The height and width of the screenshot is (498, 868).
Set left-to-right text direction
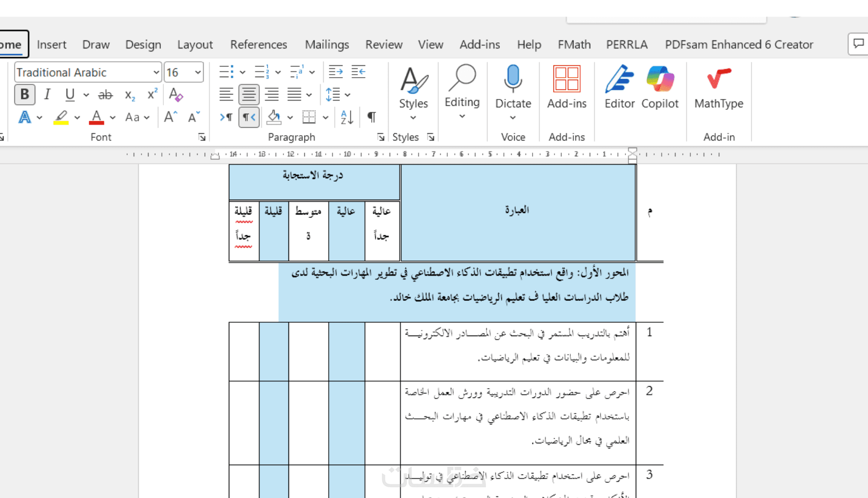(226, 117)
